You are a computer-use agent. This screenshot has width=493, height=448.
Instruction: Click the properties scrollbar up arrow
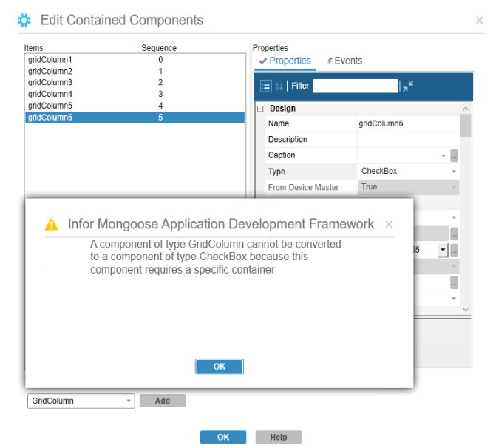[466, 109]
